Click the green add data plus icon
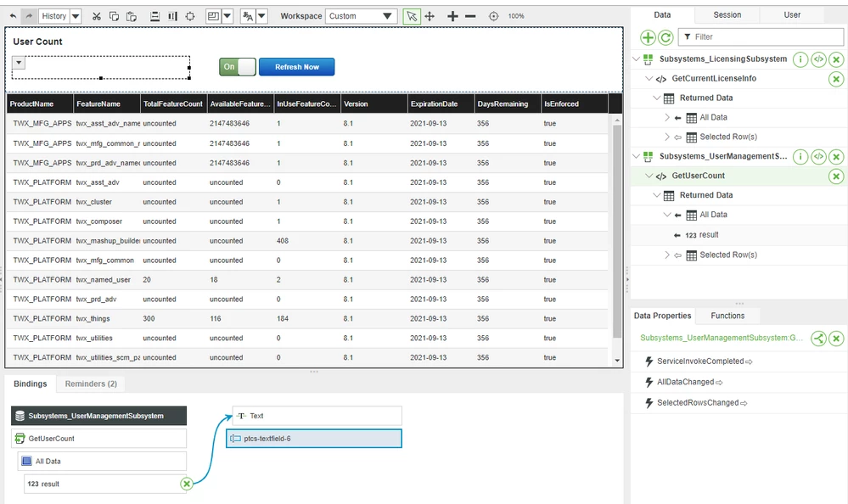This screenshot has height=504, width=848. tap(648, 37)
